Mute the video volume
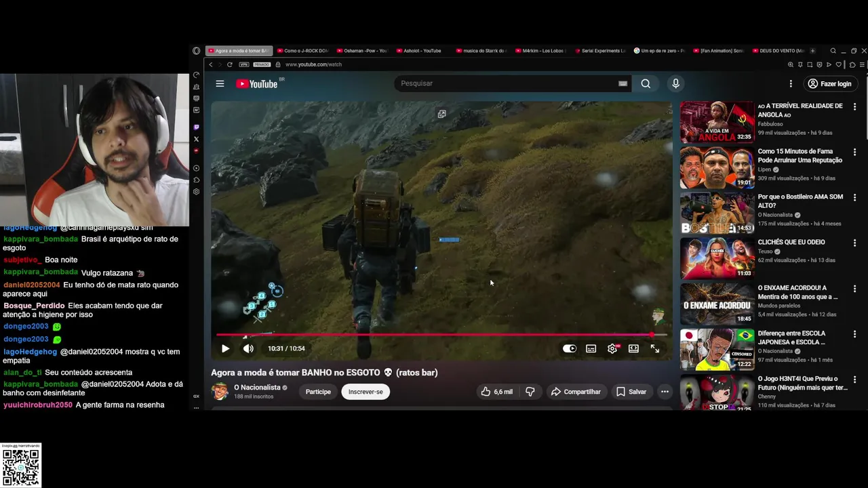This screenshot has height=488, width=868. [x=248, y=348]
